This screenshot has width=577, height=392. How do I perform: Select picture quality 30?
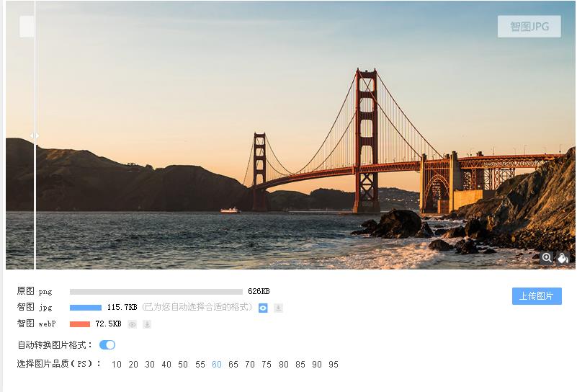(x=149, y=365)
